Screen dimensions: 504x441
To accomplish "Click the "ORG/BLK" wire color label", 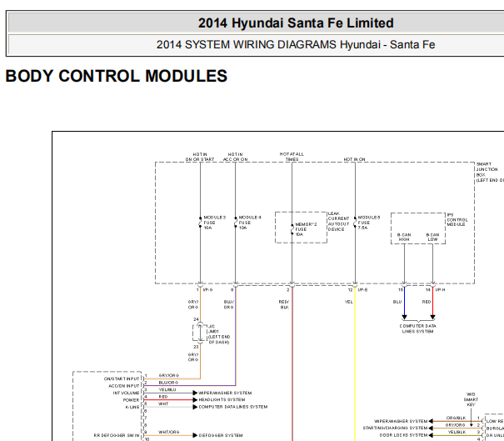I will tap(456, 418).
